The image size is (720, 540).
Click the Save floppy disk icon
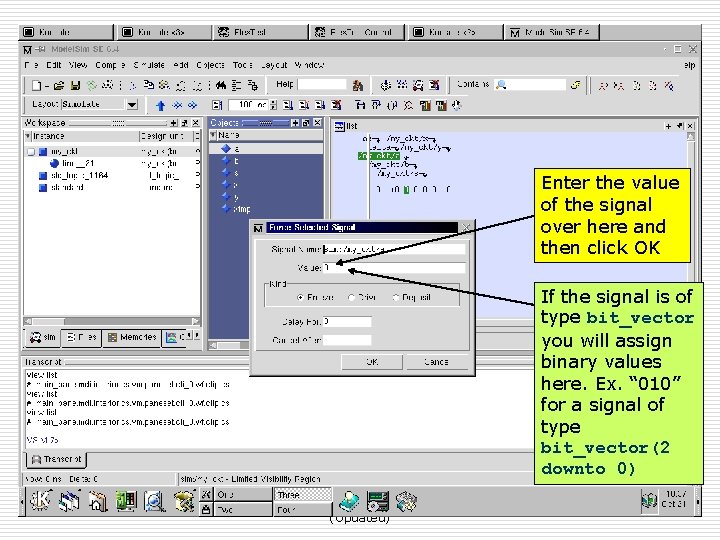[75, 85]
